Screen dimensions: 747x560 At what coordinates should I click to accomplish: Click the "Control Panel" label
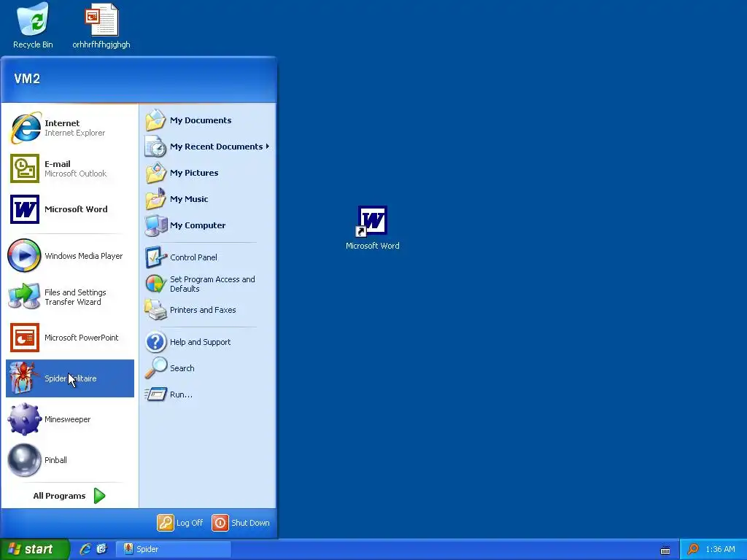[x=193, y=257]
